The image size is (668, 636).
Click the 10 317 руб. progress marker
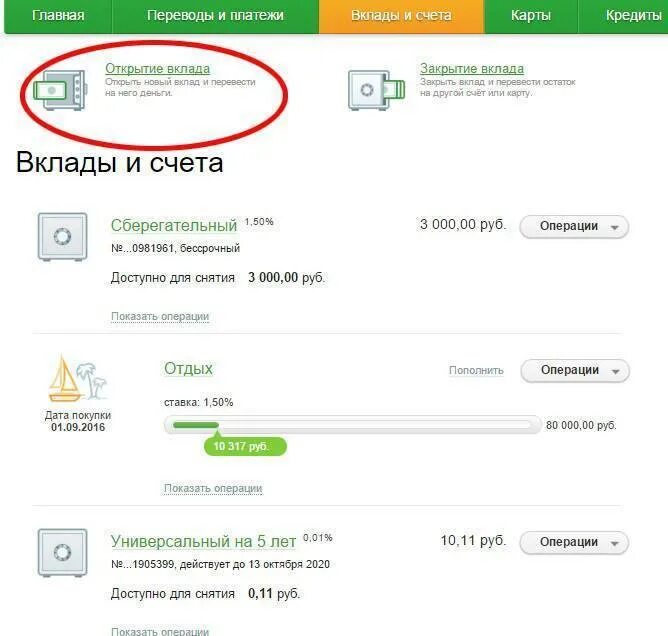(x=245, y=446)
